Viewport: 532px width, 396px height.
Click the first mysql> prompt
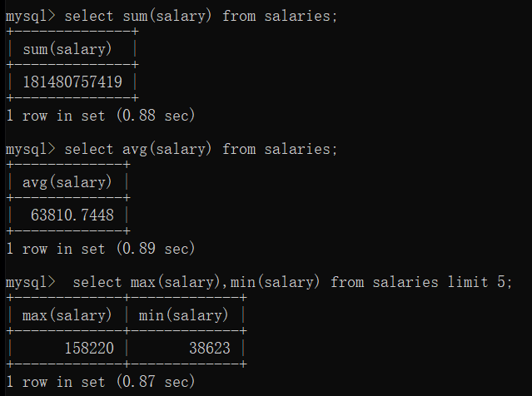30,17
